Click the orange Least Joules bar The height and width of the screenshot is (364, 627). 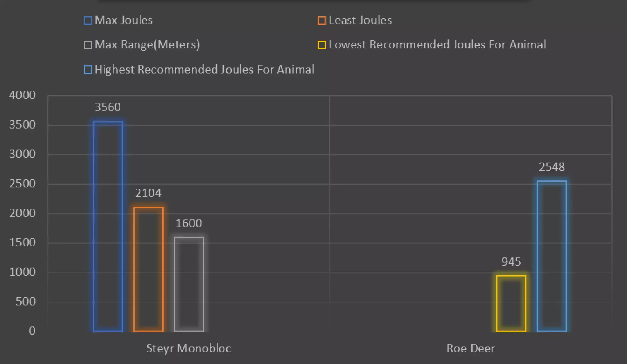(148, 269)
